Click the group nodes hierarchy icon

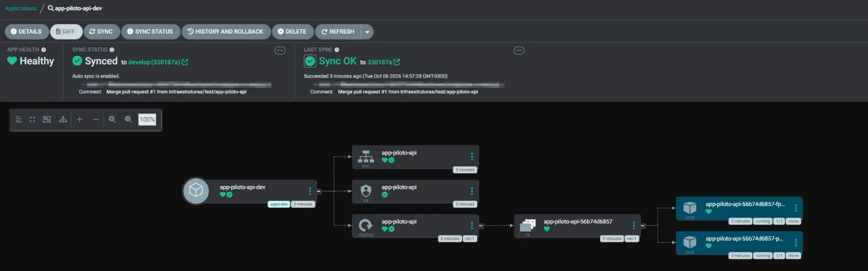click(x=63, y=119)
